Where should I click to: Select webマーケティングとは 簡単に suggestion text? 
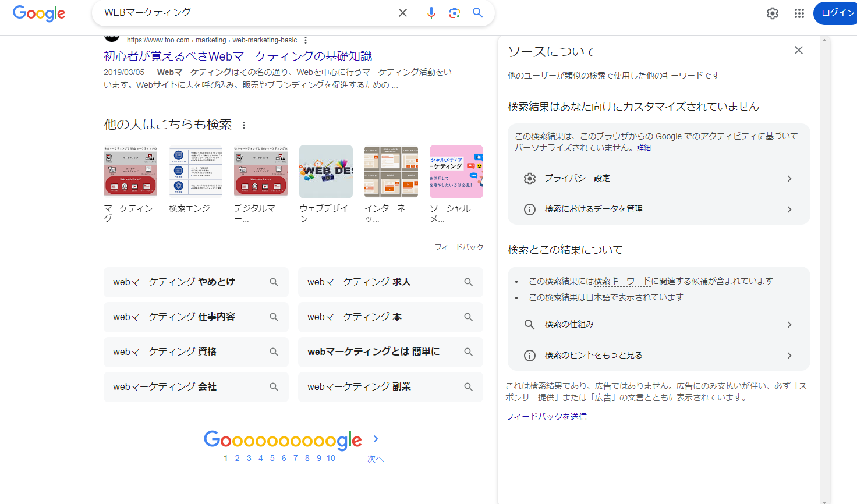click(x=374, y=352)
